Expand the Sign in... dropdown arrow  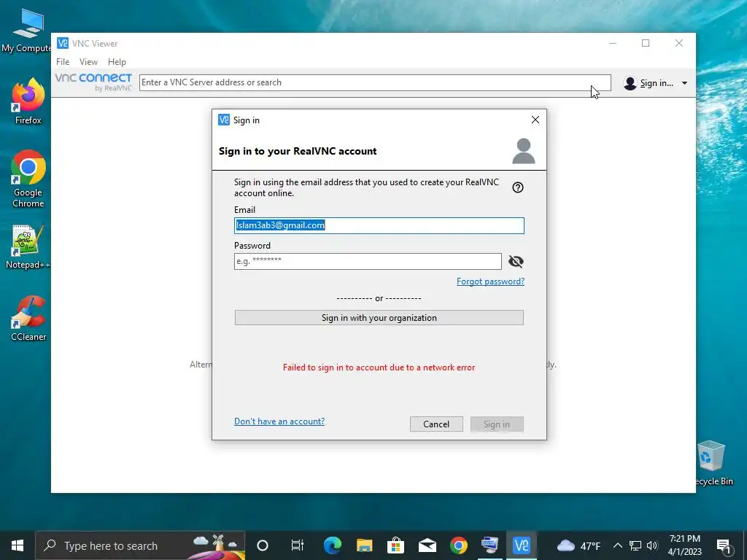684,83
